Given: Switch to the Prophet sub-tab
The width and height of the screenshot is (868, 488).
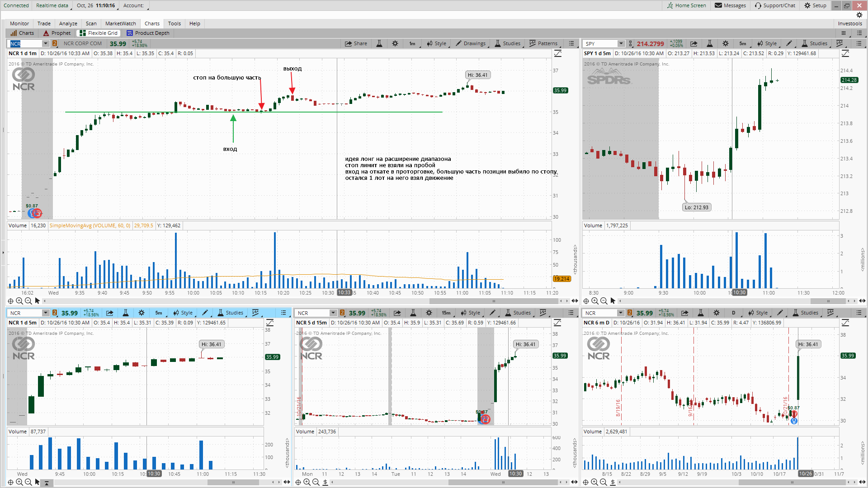Looking at the screenshot, I should 57,33.
